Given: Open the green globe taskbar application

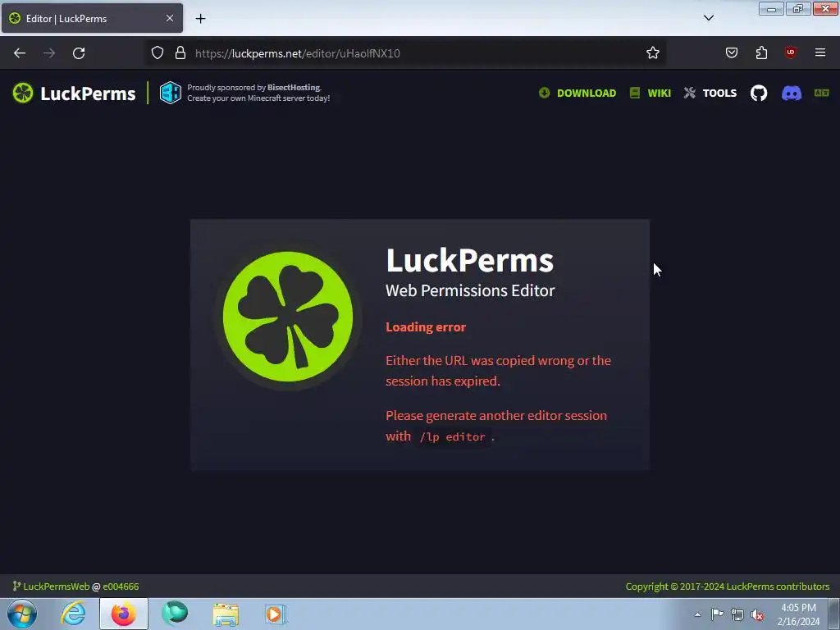Looking at the screenshot, I should tap(175, 614).
